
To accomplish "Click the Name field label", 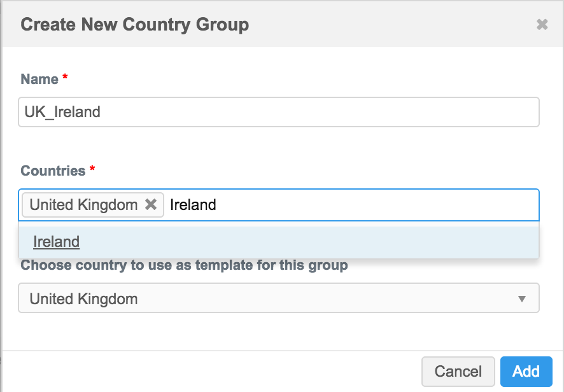I will pyautogui.click(x=39, y=79).
